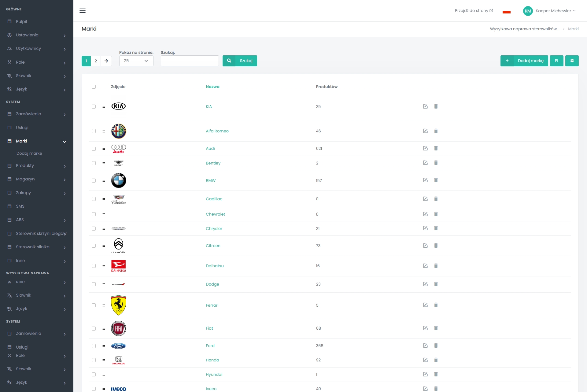Open the Kacper Michewicz user menu
This screenshot has width=587, height=392.
549,11
